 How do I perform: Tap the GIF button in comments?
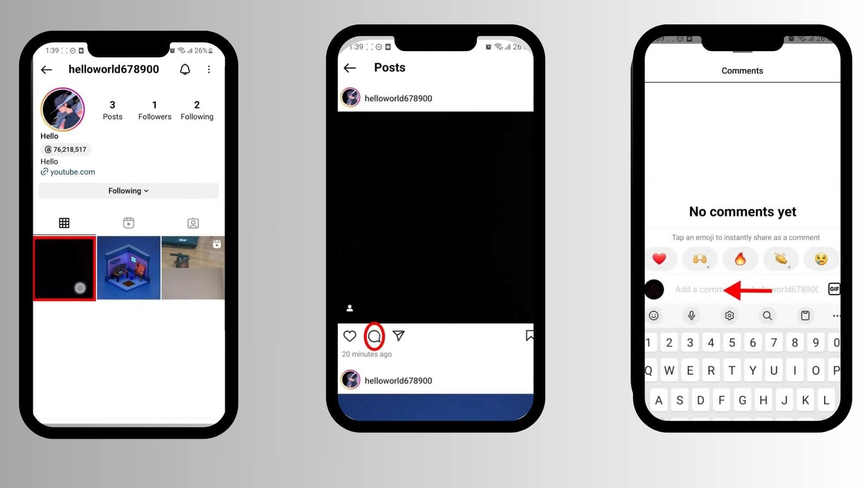click(834, 289)
